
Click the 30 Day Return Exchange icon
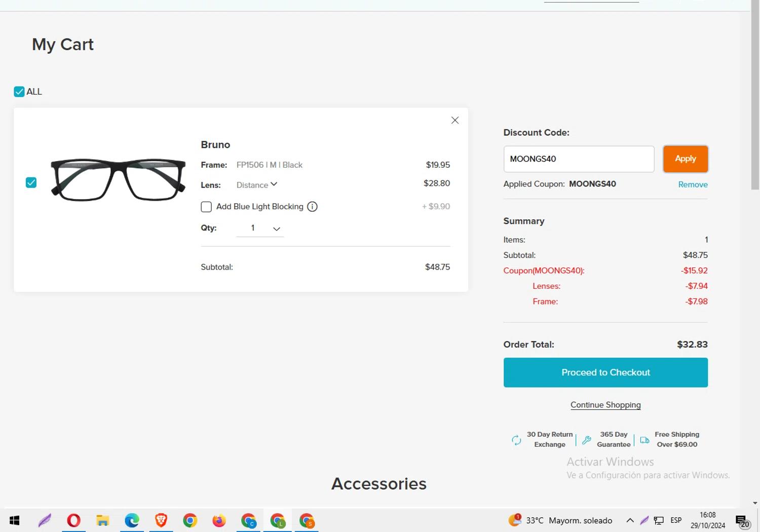[516, 440]
